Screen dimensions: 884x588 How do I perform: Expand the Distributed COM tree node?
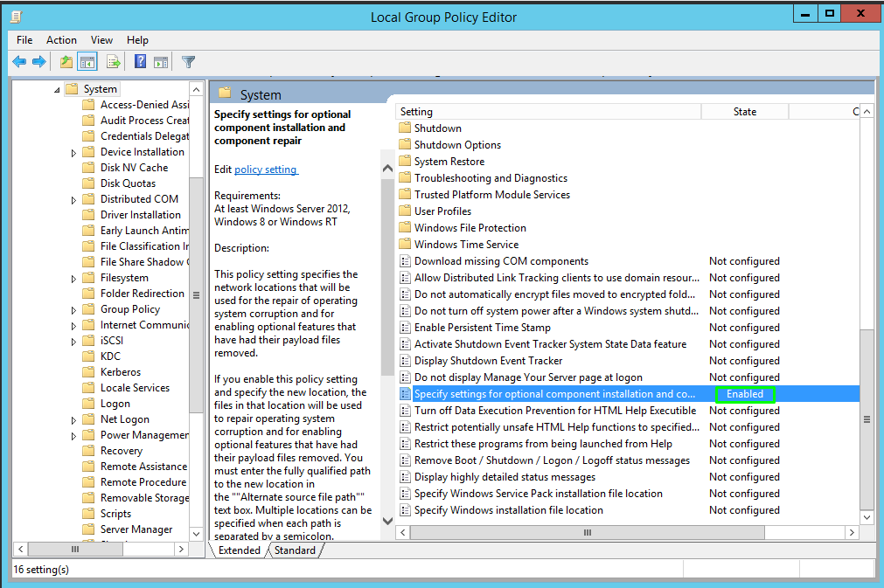[x=73, y=200]
